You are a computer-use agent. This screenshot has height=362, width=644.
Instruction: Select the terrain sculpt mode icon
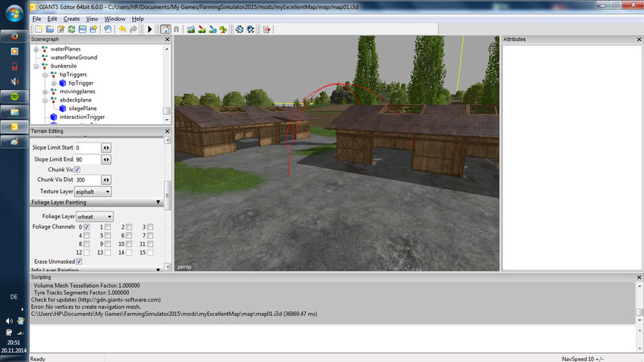coord(191,29)
